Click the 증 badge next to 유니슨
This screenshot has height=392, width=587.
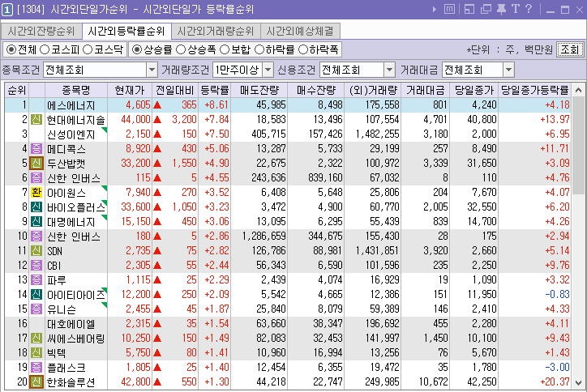click(36, 309)
